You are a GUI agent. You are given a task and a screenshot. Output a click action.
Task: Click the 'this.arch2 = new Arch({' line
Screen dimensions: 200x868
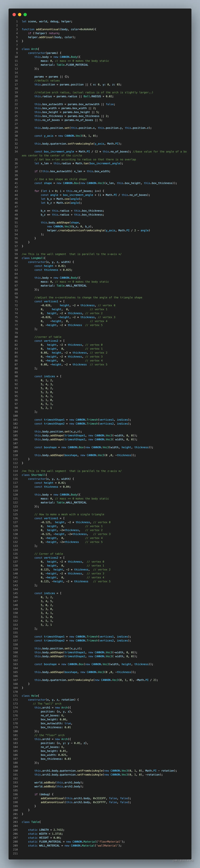click(53, 739)
